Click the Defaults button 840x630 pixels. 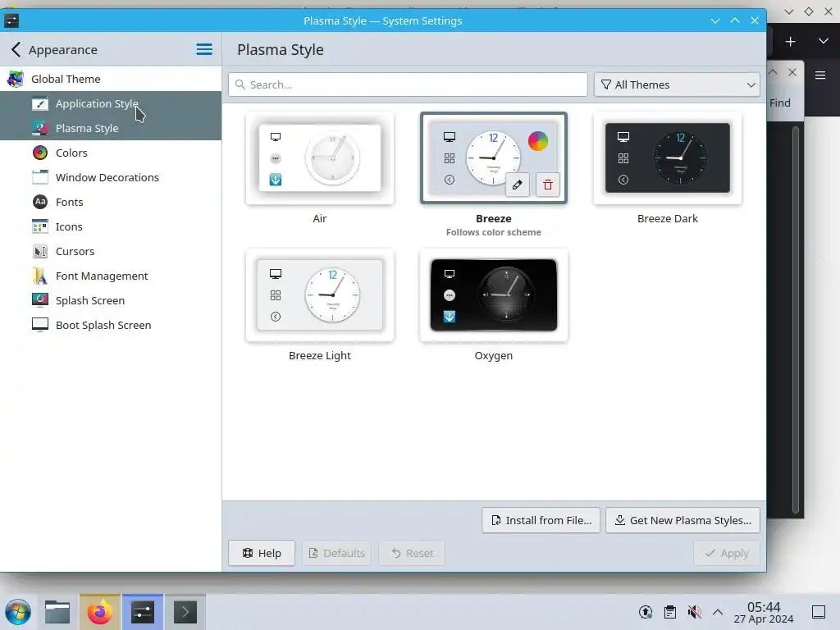coord(337,553)
